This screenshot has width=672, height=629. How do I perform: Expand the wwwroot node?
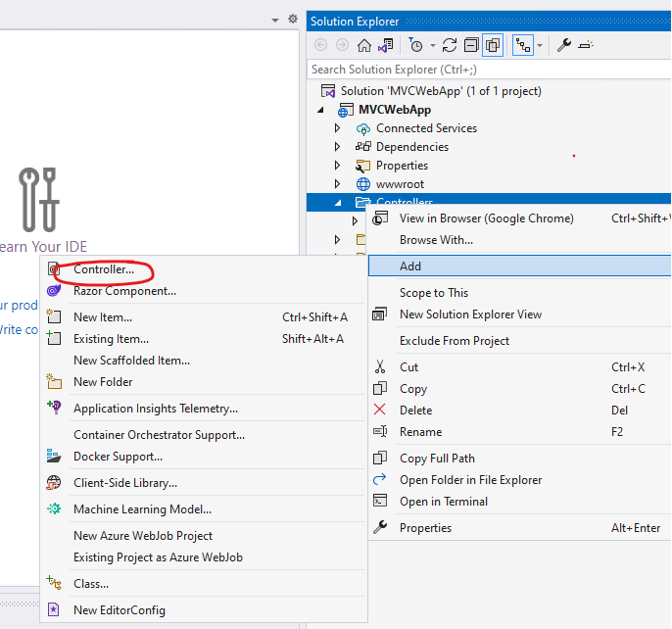tap(337, 184)
